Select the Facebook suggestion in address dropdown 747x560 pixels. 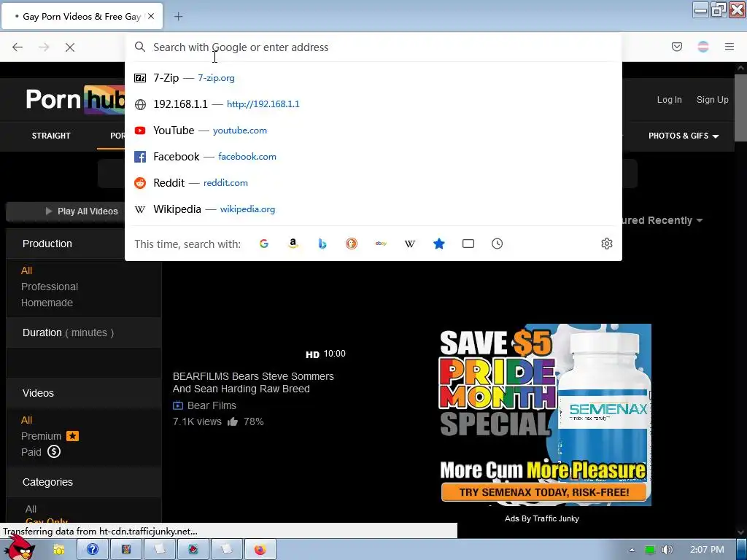point(373,156)
